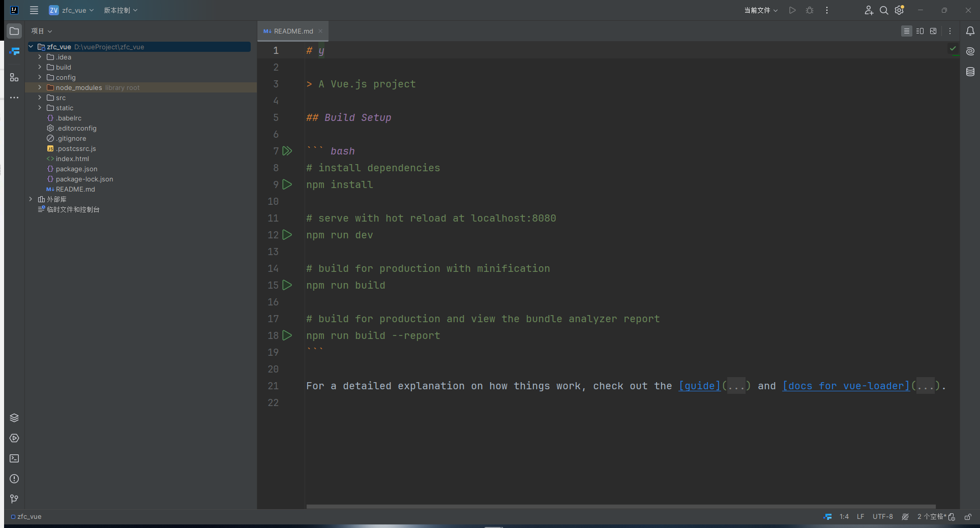Screen dimensions: 980x528
Task: Open the run configuration dropdown
Action: 761,10
